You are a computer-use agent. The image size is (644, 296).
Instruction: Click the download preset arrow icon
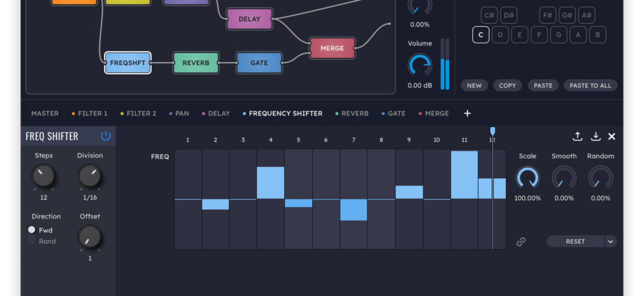click(595, 136)
